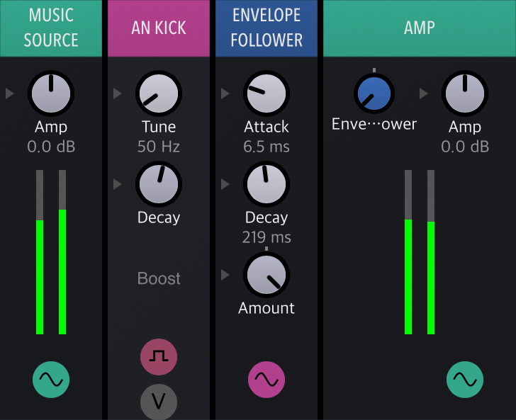Click the 6.5 ms Attack value
The image size is (516, 420).
tap(267, 147)
